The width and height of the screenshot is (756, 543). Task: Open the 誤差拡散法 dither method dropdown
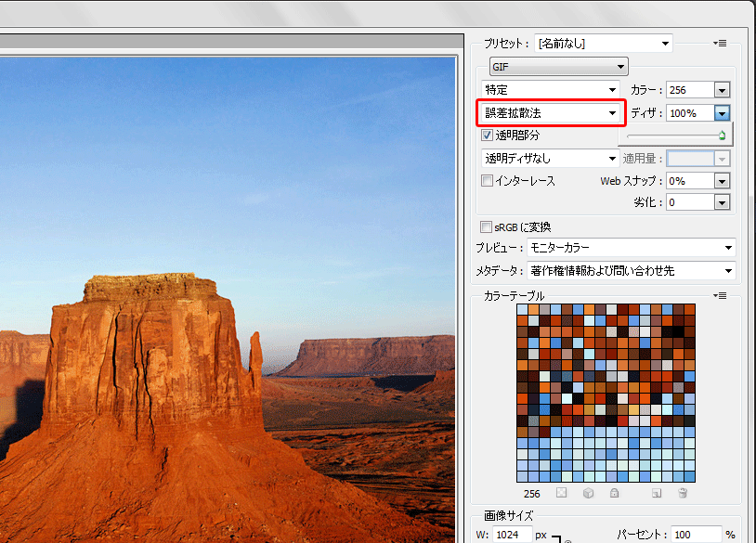coord(550,113)
